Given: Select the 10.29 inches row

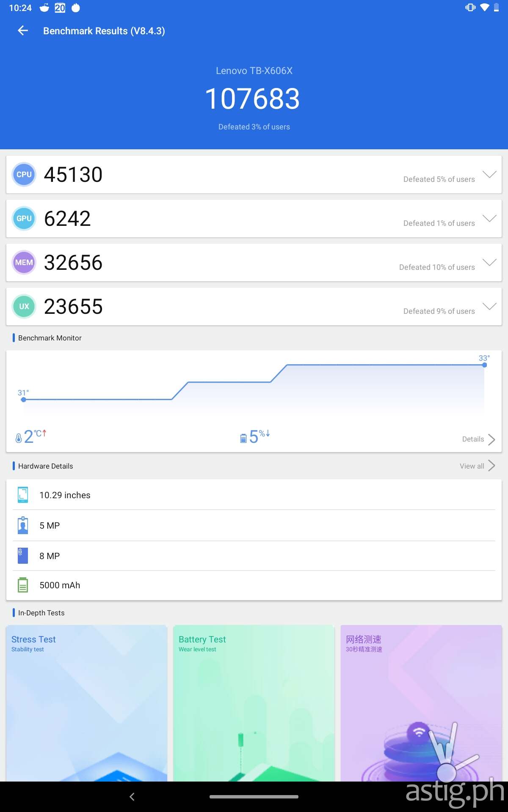Looking at the screenshot, I should coord(254,495).
